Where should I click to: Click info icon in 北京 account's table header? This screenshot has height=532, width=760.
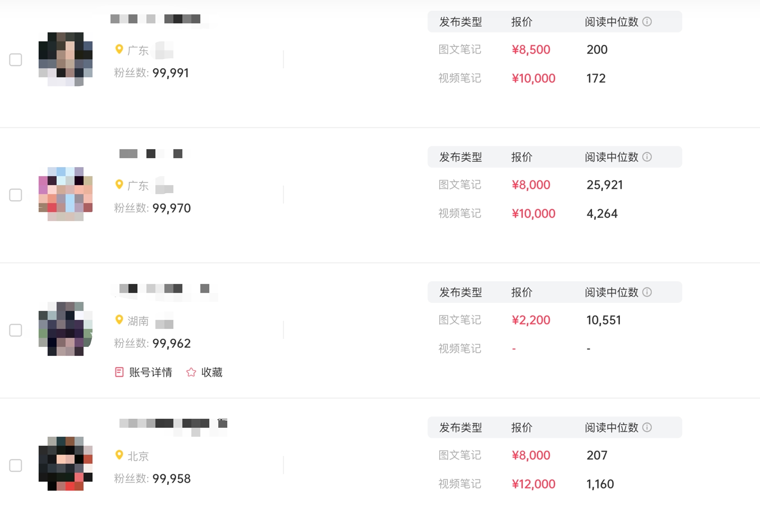(647, 427)
